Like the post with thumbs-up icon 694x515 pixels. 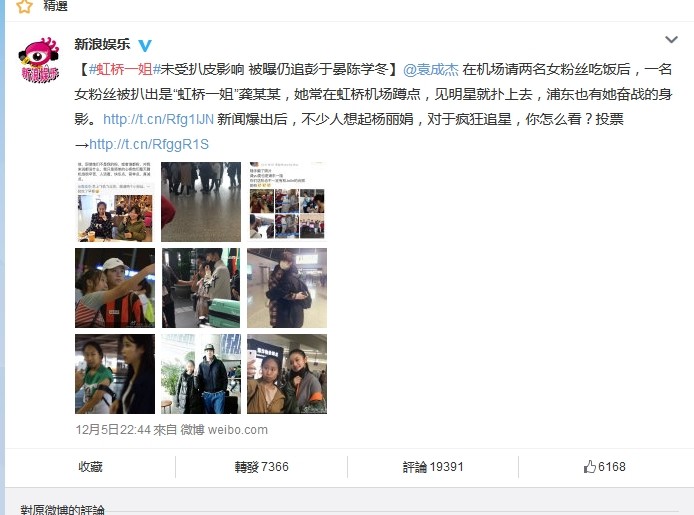pos(605,467)
